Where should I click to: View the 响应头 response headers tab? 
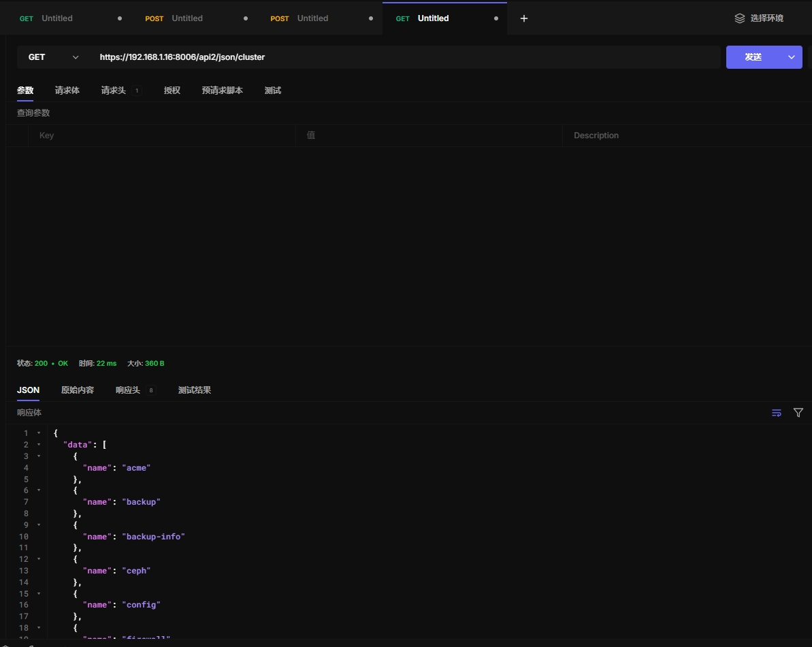[x=128, y=390]
